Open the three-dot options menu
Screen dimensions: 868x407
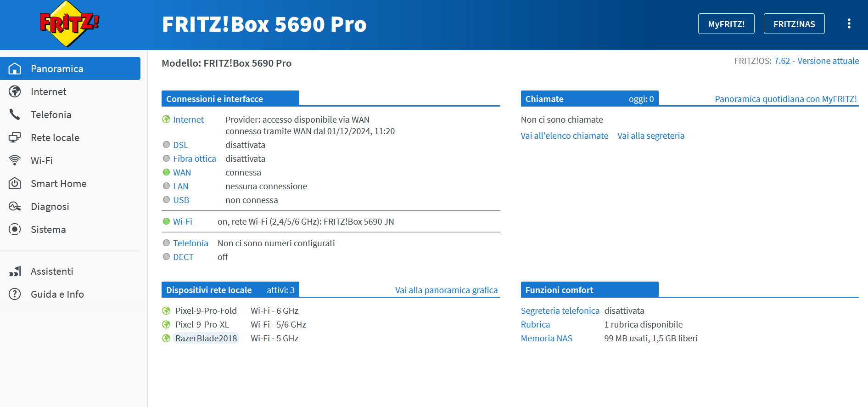[849, 24]
